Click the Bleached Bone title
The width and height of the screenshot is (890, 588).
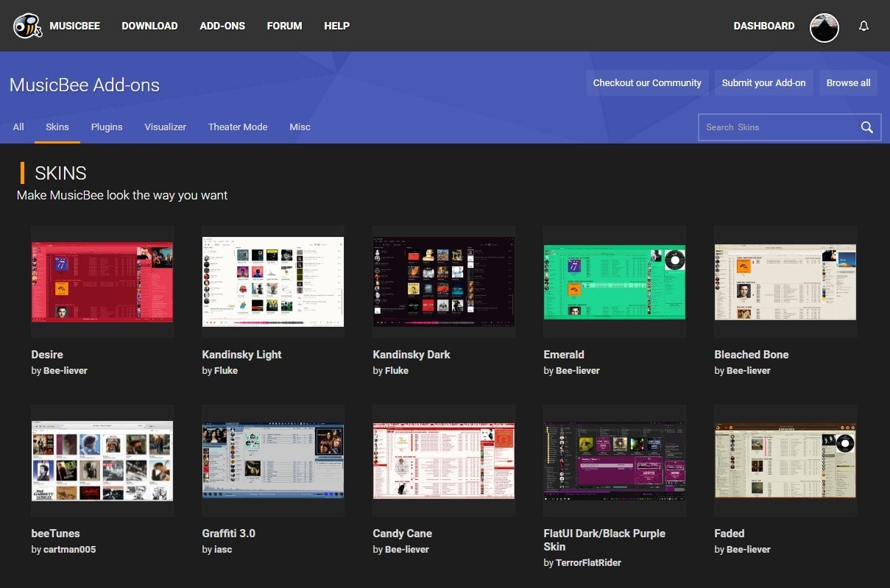click(x=752, y=355)
